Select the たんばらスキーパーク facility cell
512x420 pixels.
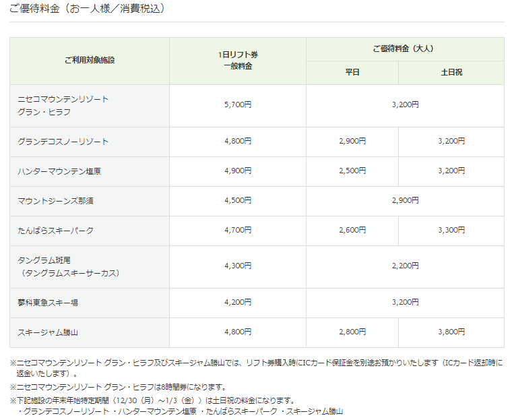pyautogui.click(x=90, y=231)
